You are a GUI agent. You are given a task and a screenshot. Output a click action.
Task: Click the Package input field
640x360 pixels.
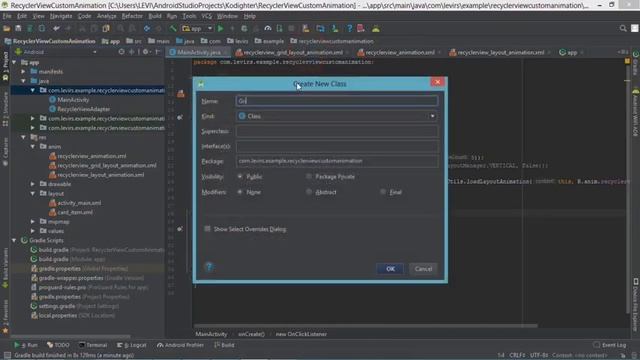[337, 161]
